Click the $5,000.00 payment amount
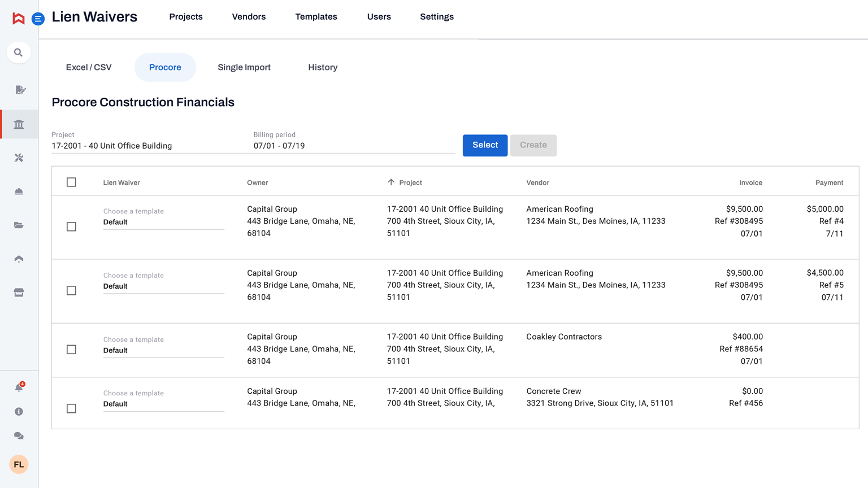 click(825, 209)
